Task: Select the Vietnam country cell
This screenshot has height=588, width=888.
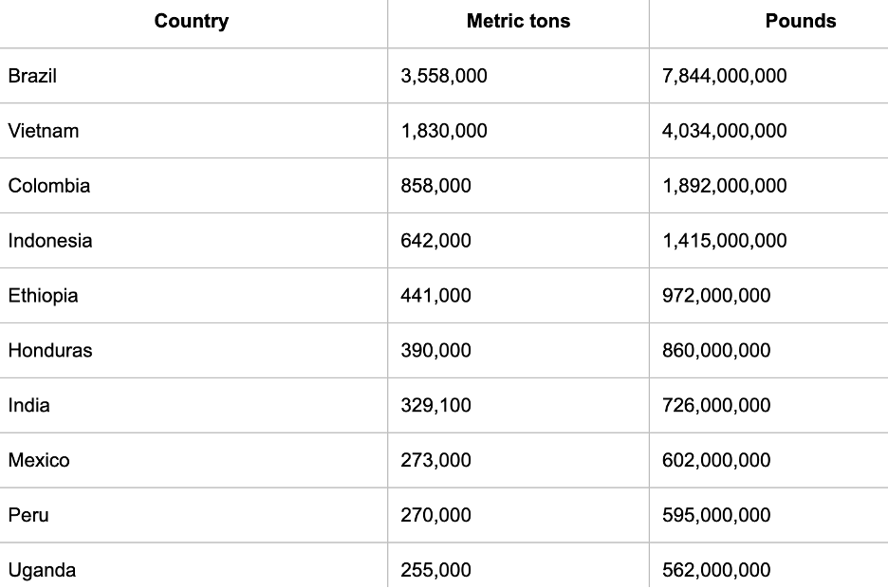Action: click(x=44, y=131)
